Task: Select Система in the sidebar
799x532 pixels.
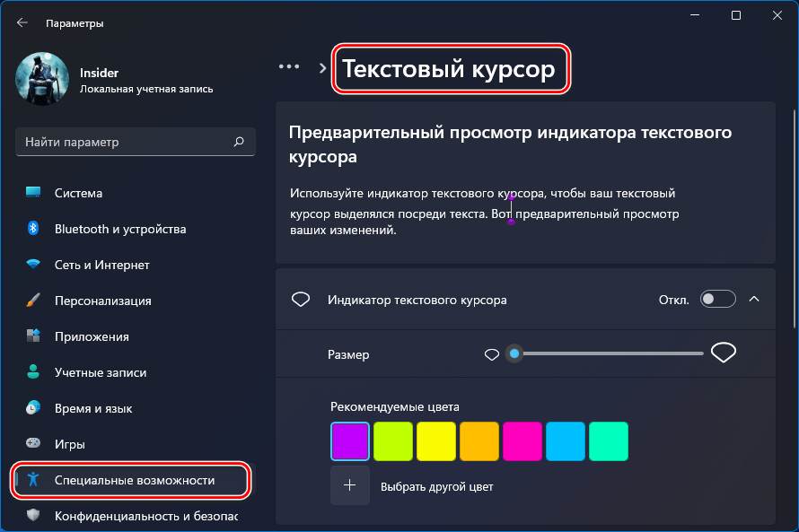Action: (x=78, y=193)
